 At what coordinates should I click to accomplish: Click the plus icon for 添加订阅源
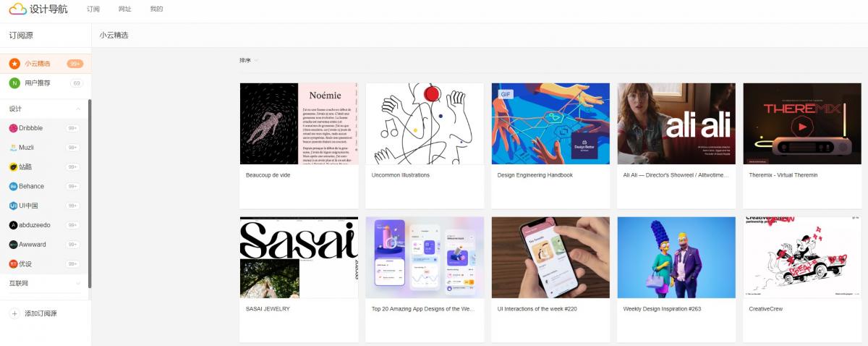14,313
